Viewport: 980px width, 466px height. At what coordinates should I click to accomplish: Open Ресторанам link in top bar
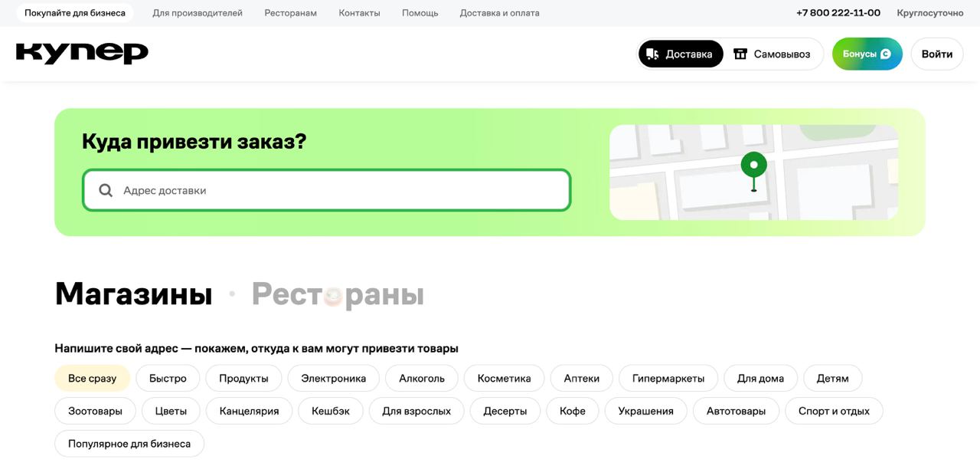point(291,13)
